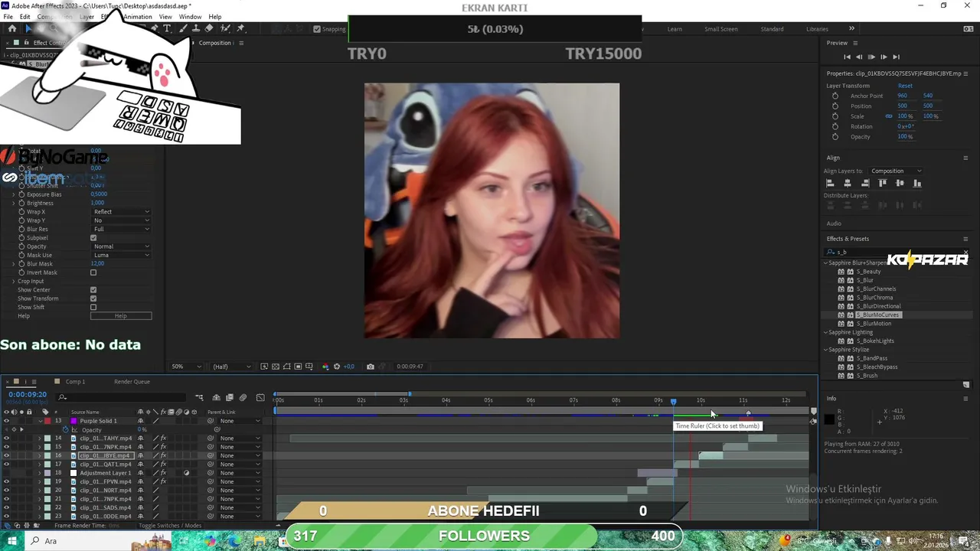Go to first frame in Preview

point(847,57)
